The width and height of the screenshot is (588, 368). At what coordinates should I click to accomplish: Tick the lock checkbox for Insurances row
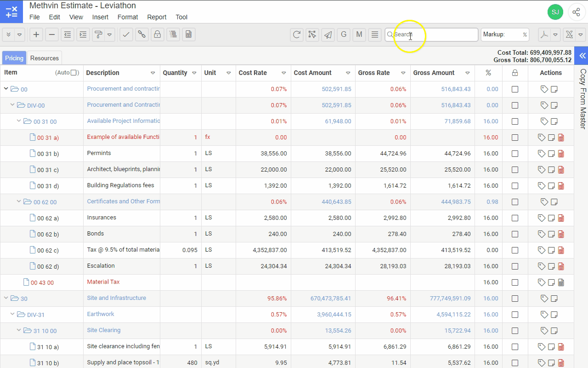pos(515,218)
